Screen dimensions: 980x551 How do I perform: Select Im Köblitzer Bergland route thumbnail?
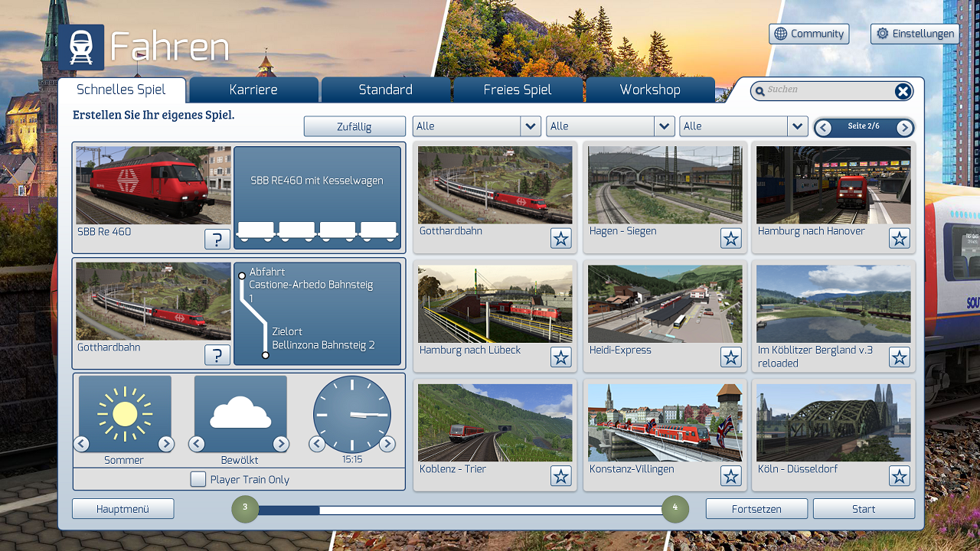[834, 304]
